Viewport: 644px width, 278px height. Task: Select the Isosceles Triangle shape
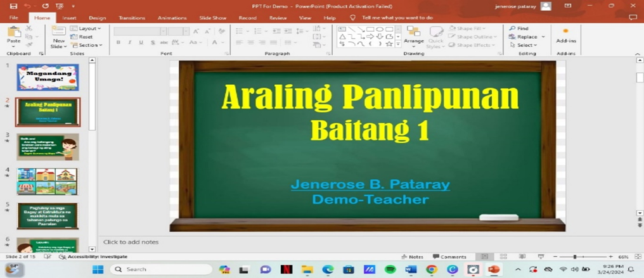click(342, 37)
